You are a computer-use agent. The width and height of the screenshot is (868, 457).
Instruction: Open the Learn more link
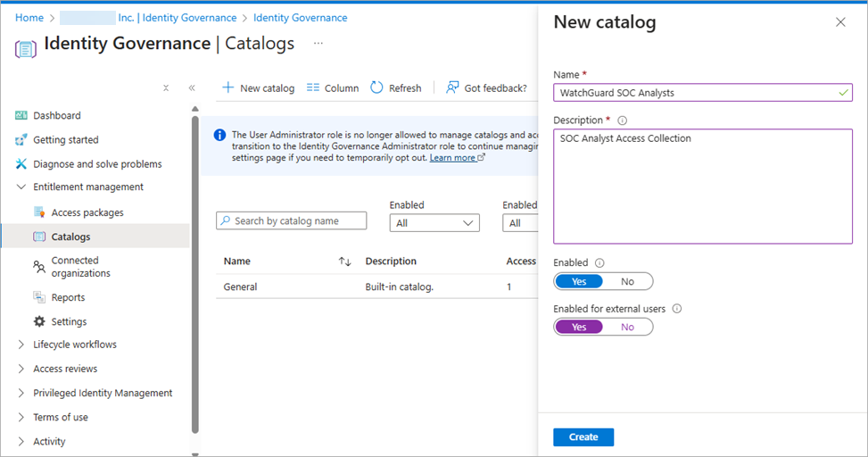452,158
